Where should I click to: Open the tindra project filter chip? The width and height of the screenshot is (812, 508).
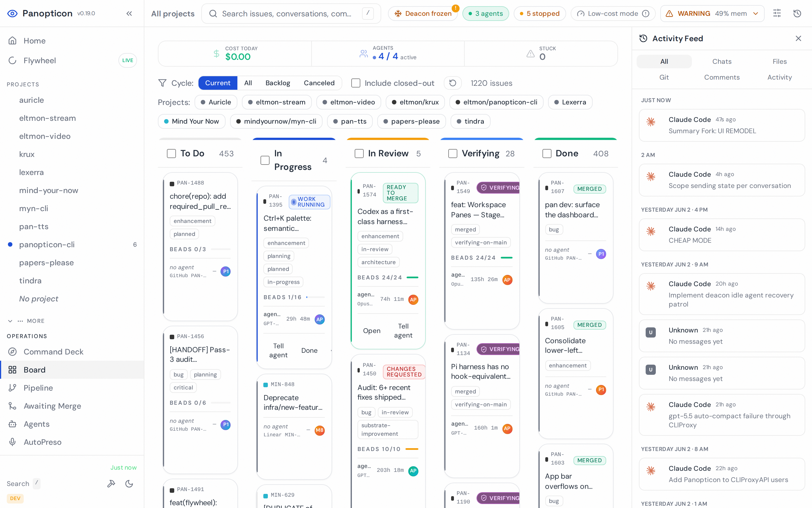click(x=470, y=121)
